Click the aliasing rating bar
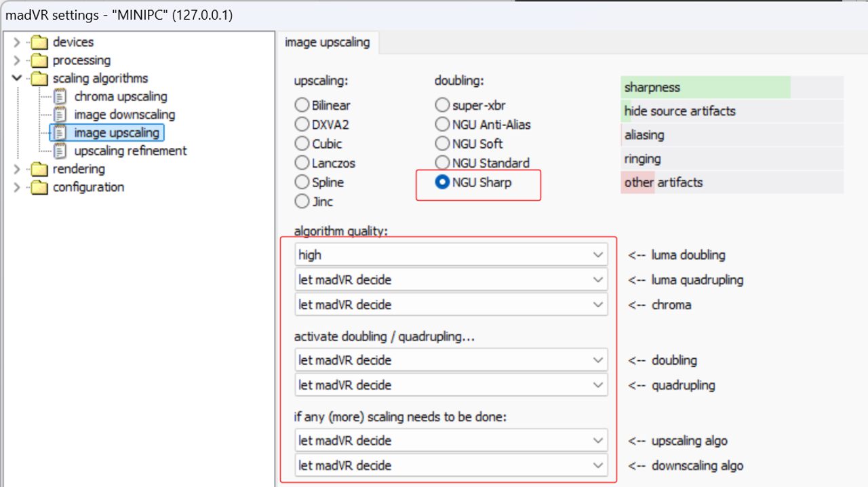Image resolution: width=868 pixels, height=487 pixels. (x=732, y=135)
